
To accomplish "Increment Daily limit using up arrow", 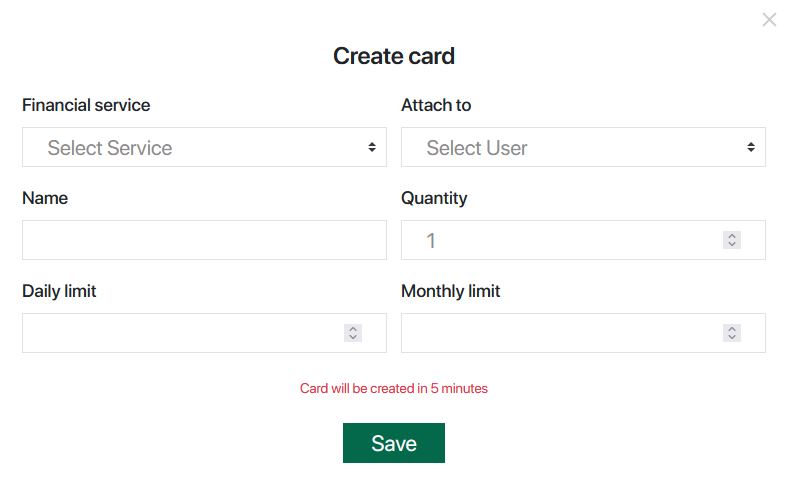I will click(x=353, y=329).
